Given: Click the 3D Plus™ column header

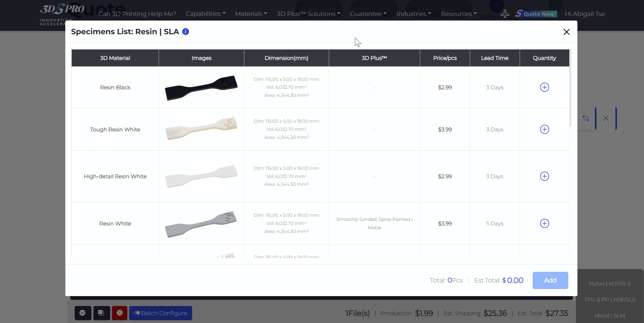Looking at the screenshot, I should click(374, 58).
